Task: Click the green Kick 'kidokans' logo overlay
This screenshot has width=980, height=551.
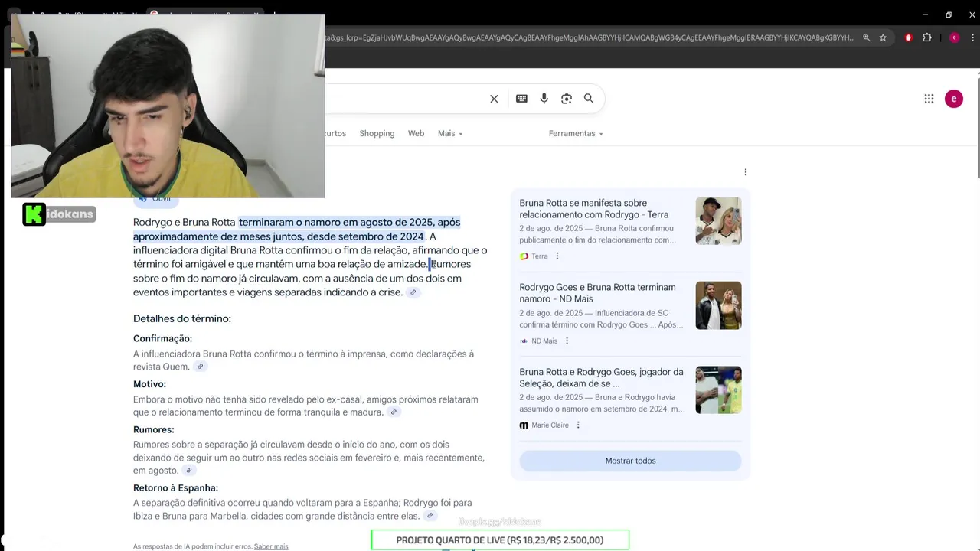Action: 59,214
